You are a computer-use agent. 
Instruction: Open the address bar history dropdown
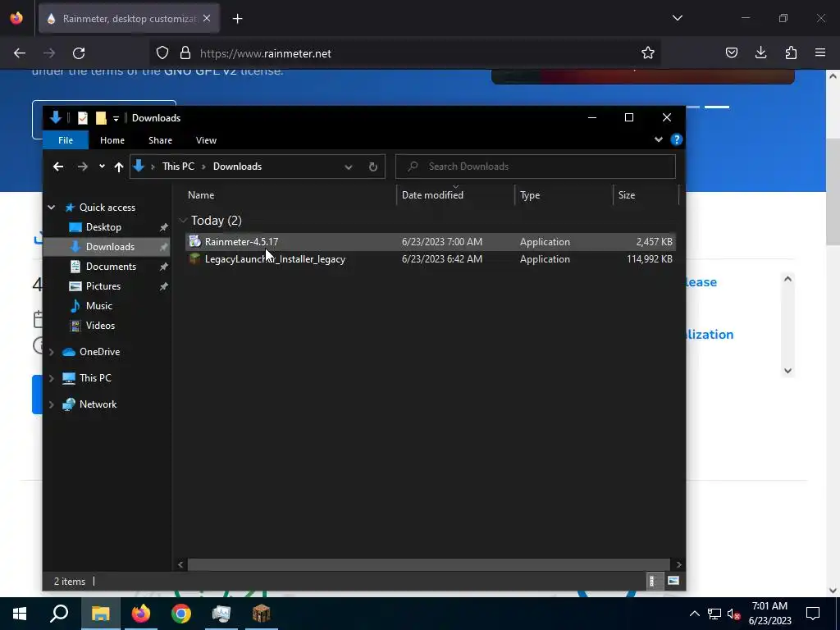point(348,167)
